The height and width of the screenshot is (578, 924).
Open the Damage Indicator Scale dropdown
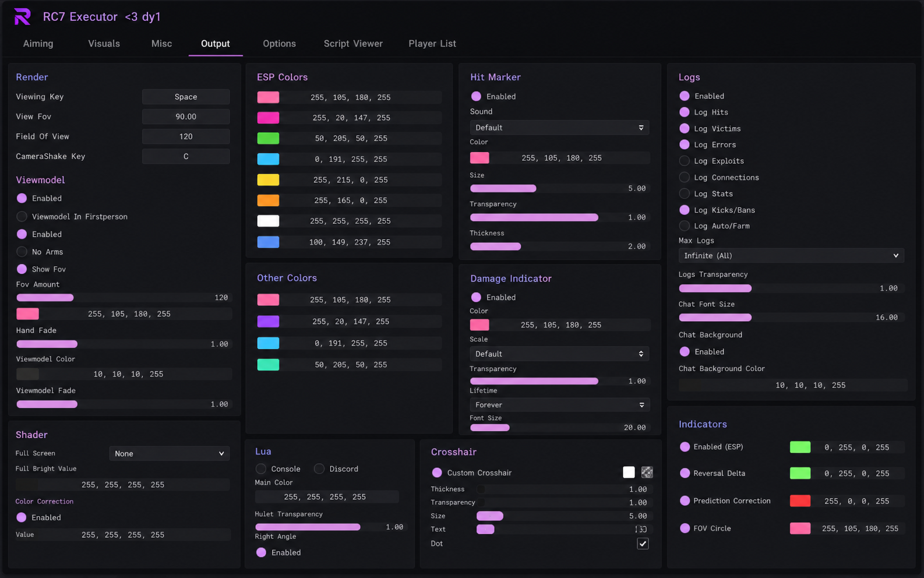(x=559, y=354)
